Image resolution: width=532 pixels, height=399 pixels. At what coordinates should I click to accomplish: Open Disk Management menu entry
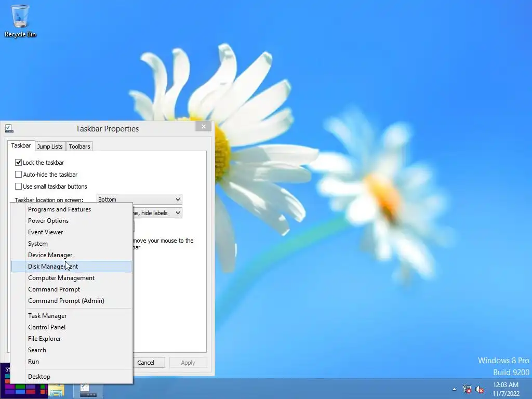tap(71, 267)
